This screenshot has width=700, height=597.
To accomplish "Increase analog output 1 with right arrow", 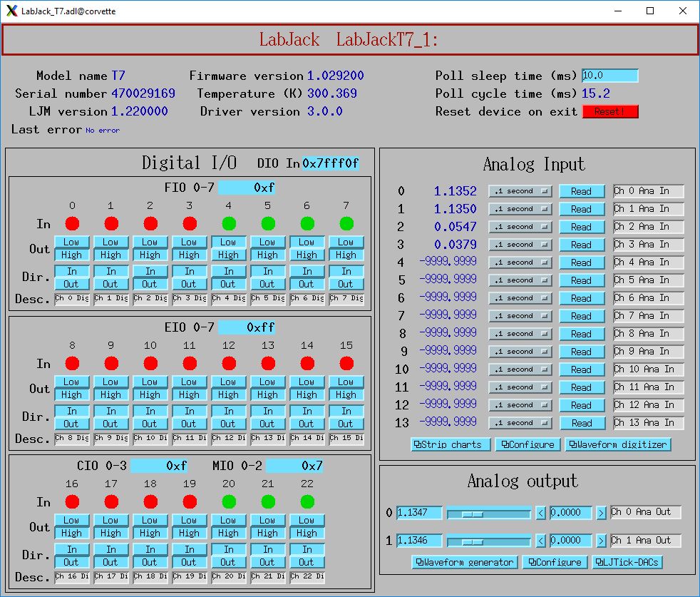I will (602, 541).
